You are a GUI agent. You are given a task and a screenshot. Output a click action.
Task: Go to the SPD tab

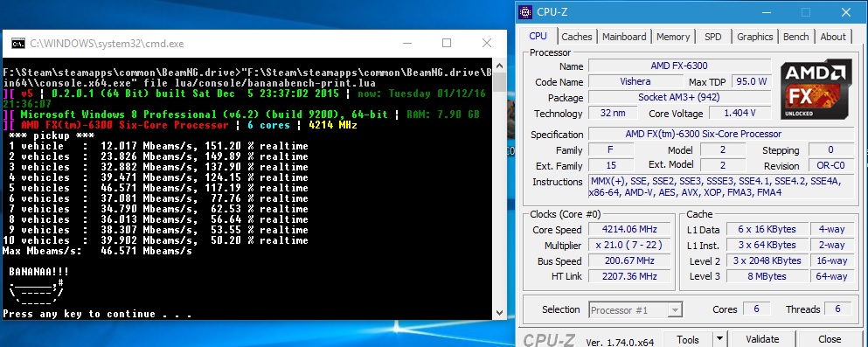click(x=713, y=37)
